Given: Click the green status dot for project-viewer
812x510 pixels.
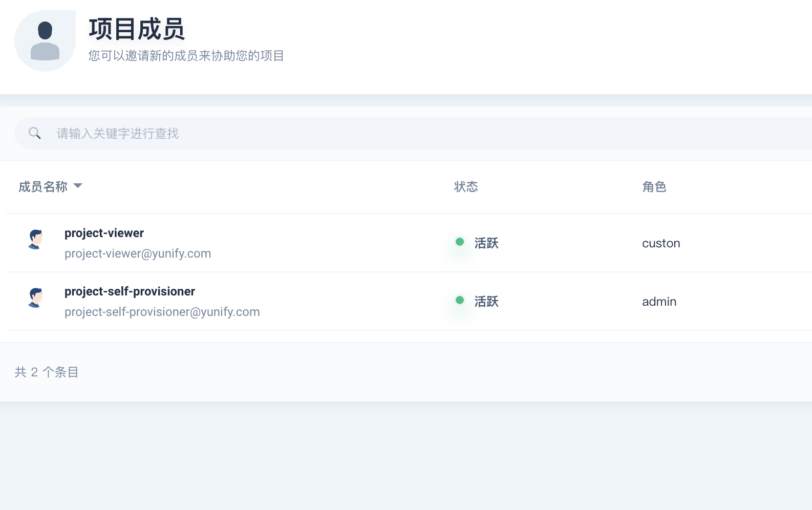Looking at the screenshot, I should tap(460, 242).
